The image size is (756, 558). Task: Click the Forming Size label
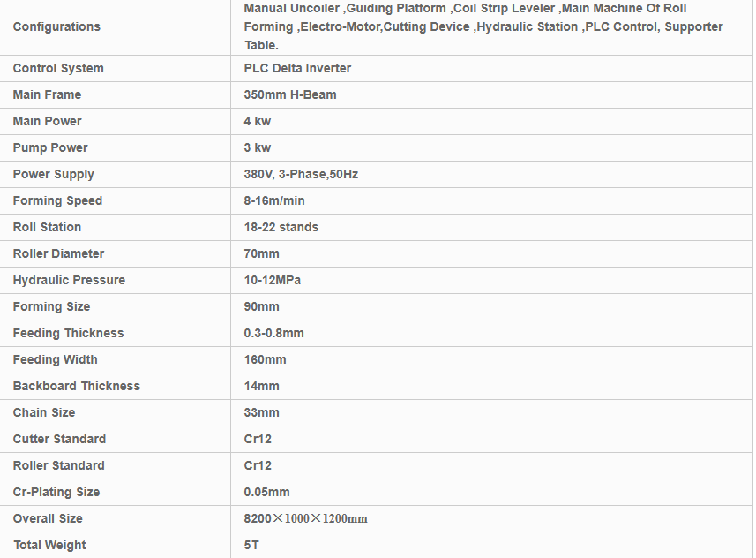(51, 306)
